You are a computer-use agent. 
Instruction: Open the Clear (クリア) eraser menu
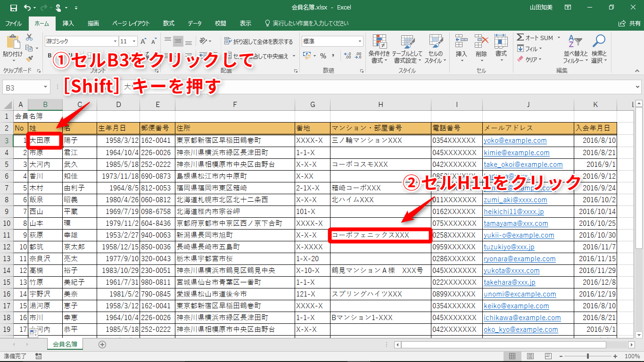pos(529,59)
